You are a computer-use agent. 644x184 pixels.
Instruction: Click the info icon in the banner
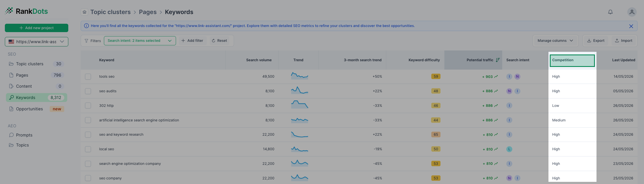pos(86,26)
